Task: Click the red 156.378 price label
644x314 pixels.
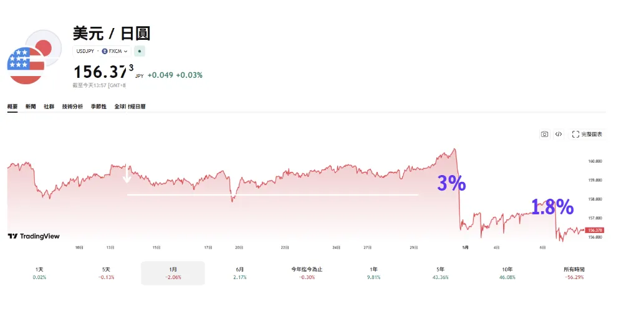Action: [594, 231]
